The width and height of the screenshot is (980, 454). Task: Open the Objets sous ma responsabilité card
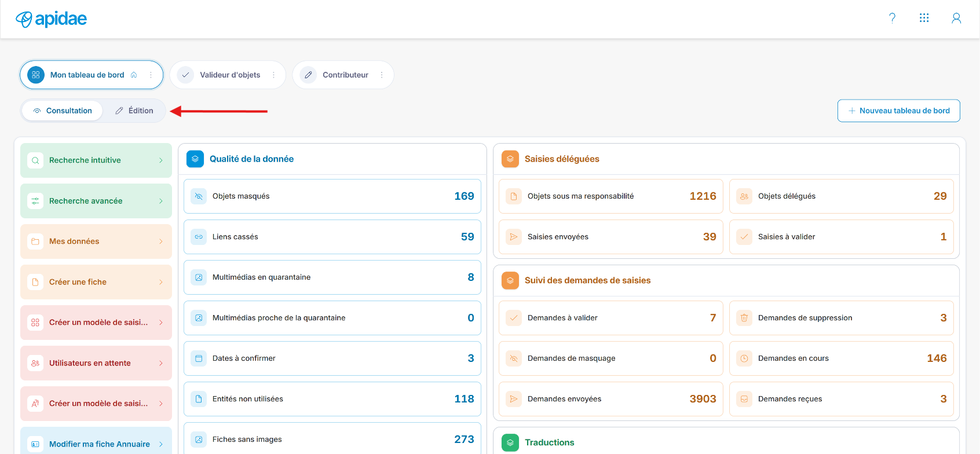611,196
